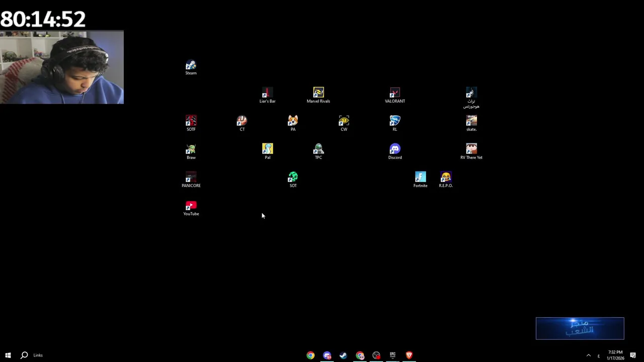Select the SOTF desktop shortcut
The height and width of the screenshot is (362, 644).
tap(191, 124)
